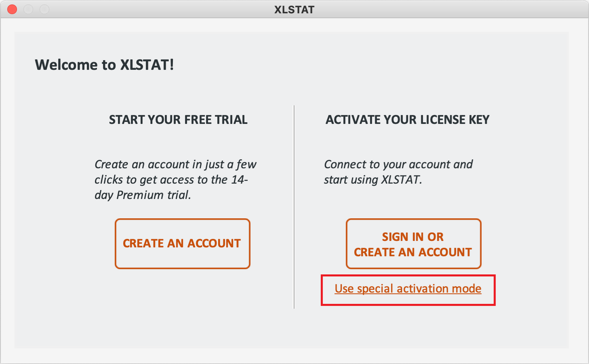Screen dimensions: 589x364
Task: Select the START YOUR FREE TRIAL heading
Action: pos(178,120)
